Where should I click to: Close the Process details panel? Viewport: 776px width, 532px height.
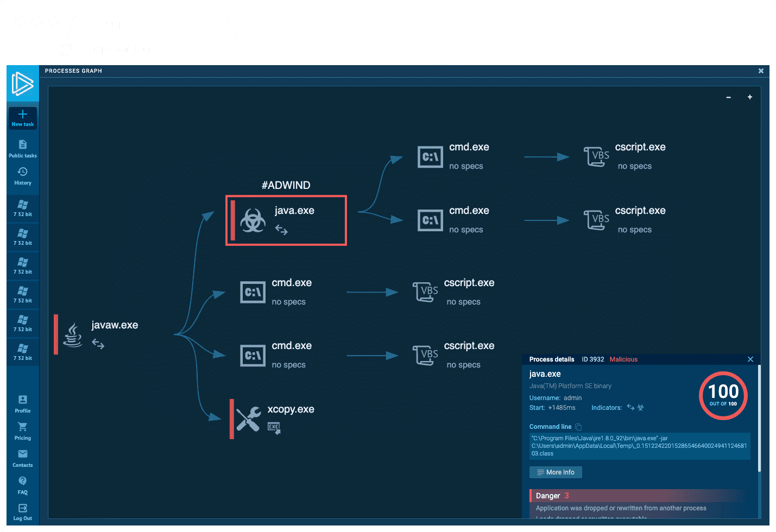click(x=750, y=359)
